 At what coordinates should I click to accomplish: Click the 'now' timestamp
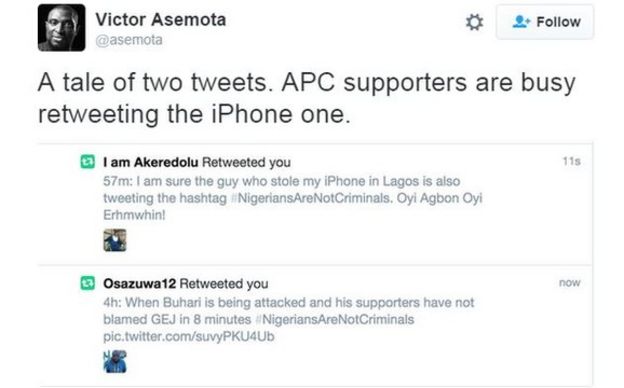pyautogui.click(x=569, y=283)
